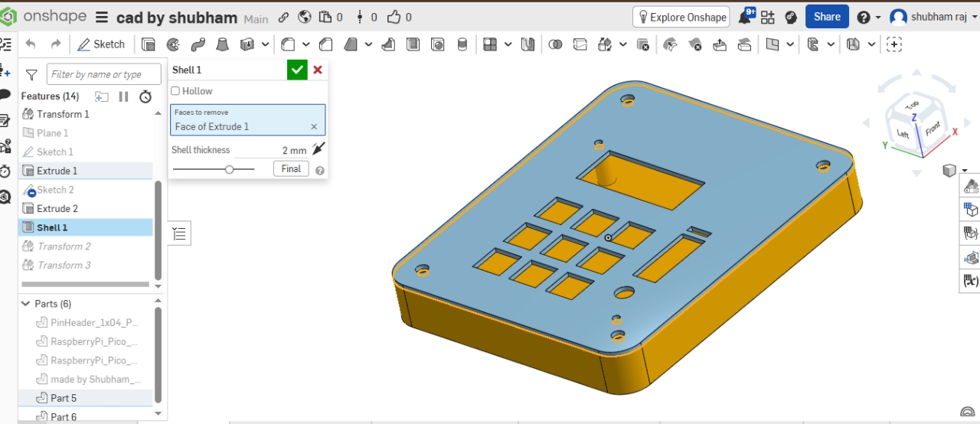980x424 pixels.
Task: Click the Filter by name or type field
Action: 104,74
